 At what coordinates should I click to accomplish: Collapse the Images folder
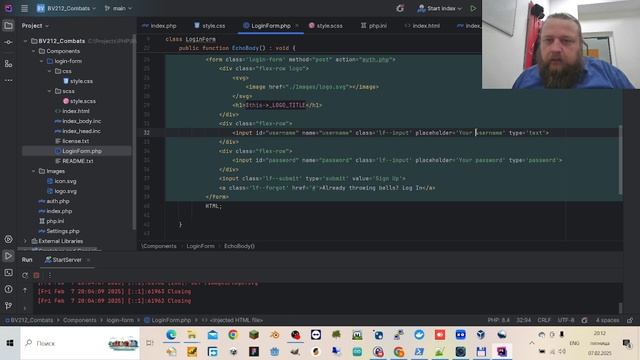click(x=33, y=171)
